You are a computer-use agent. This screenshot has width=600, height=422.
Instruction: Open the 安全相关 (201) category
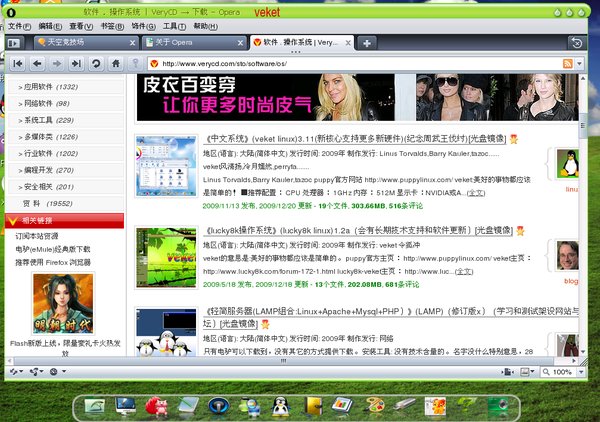coord(66,187)
